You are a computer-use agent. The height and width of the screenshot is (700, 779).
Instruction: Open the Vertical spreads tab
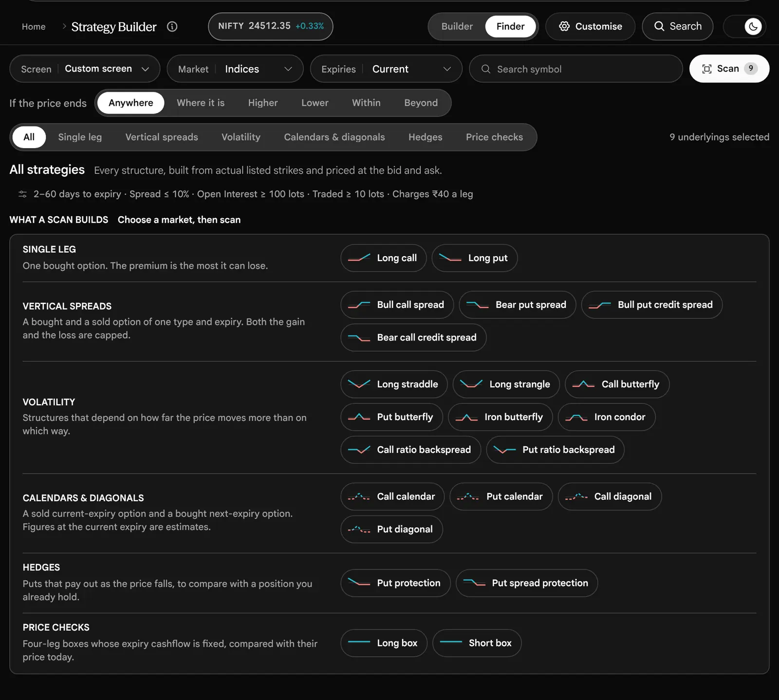(162, 137)
